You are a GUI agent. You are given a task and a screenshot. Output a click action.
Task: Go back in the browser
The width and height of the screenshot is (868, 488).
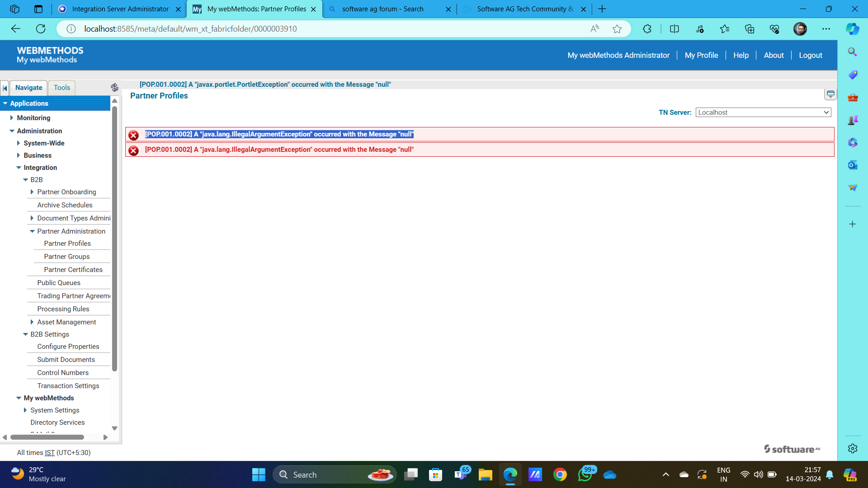pos(16,29)
